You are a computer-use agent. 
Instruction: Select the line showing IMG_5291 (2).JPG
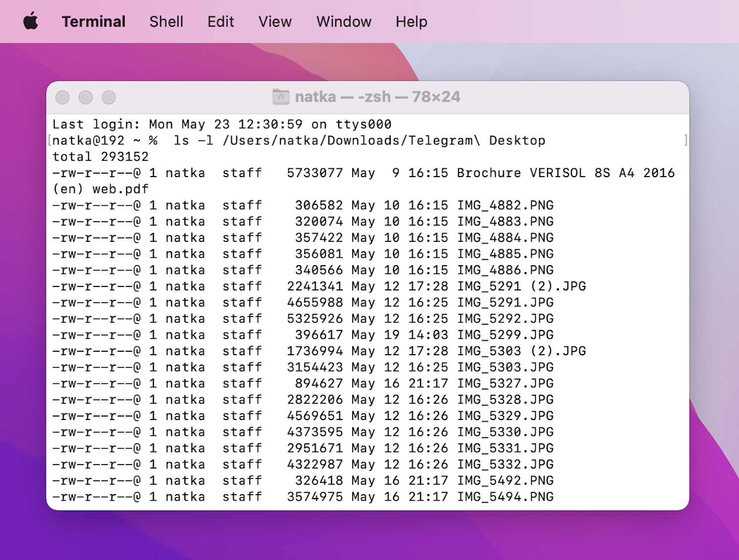click(521, 286)
